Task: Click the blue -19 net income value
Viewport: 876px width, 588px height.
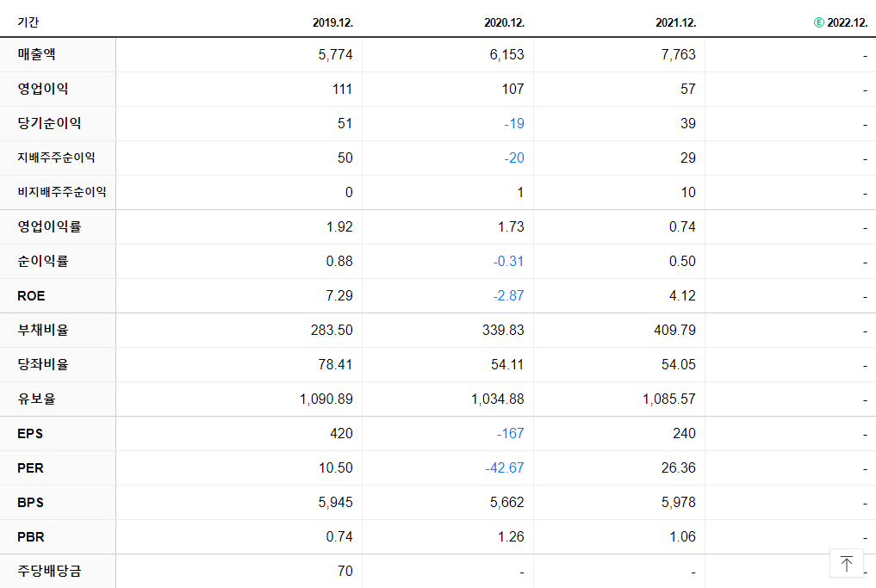Action: tap(514, 123)
